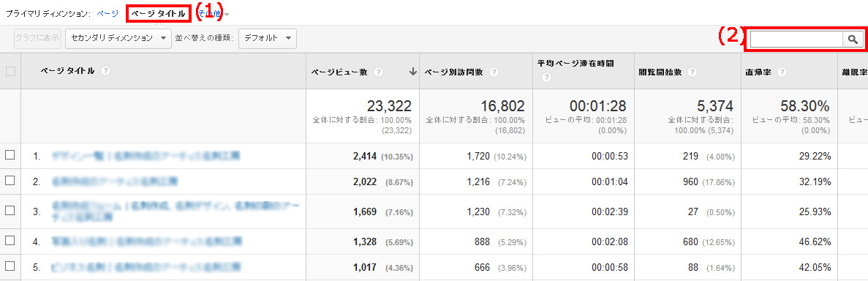Toggle the select-all checkbox in table header
The height and width of the screenshot is (281, 868).
click(x=10, y=71)
